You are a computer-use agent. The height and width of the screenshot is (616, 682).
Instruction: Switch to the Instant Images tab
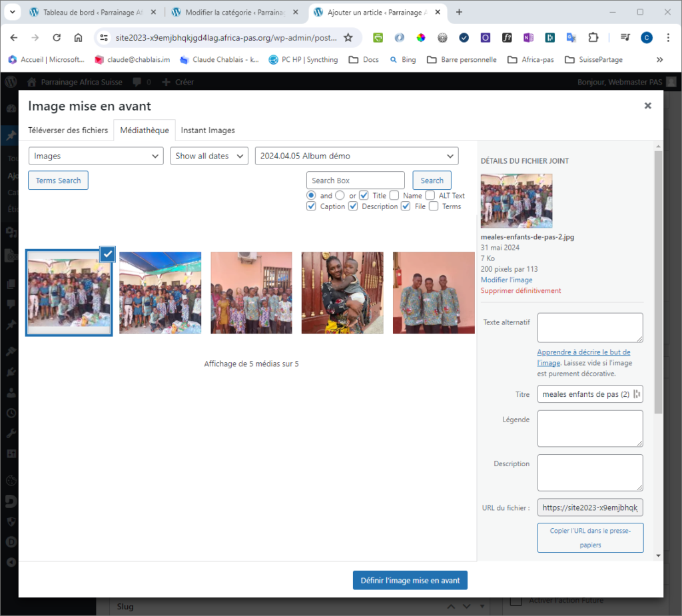[x=208, y=131]
